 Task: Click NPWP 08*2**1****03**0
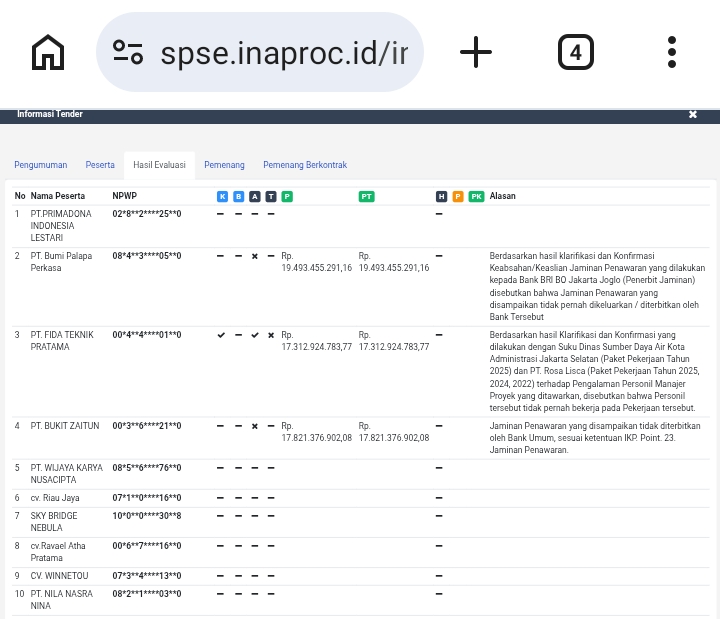[x=146, y=594]
